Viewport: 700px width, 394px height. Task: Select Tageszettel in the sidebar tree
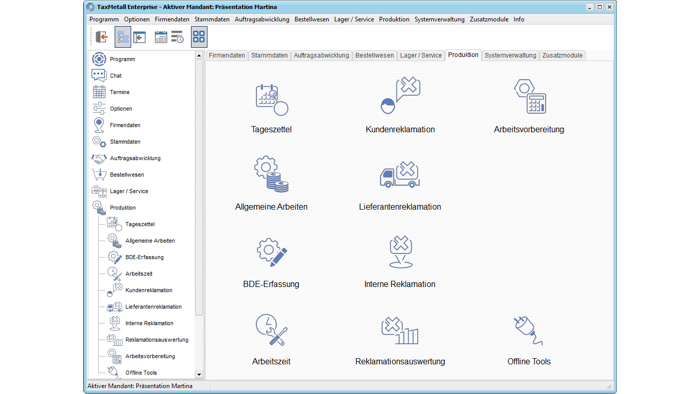tap(140, 224)
